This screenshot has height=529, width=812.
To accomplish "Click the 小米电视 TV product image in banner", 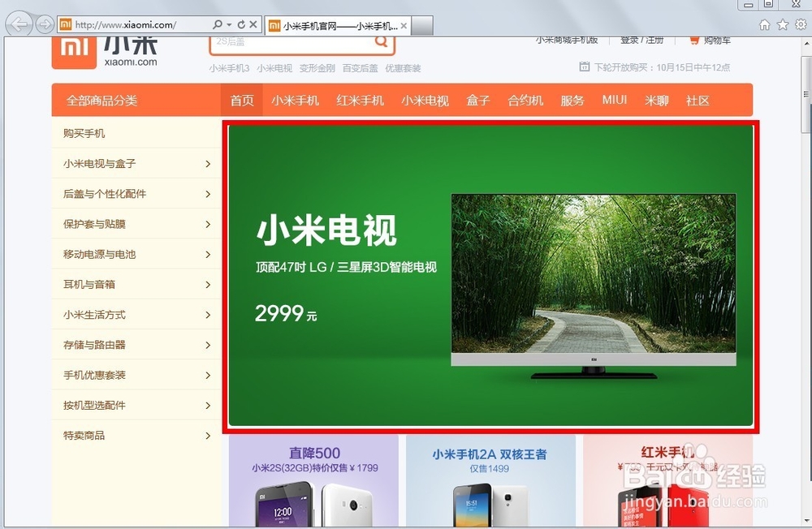I will [x=594, y=286].
